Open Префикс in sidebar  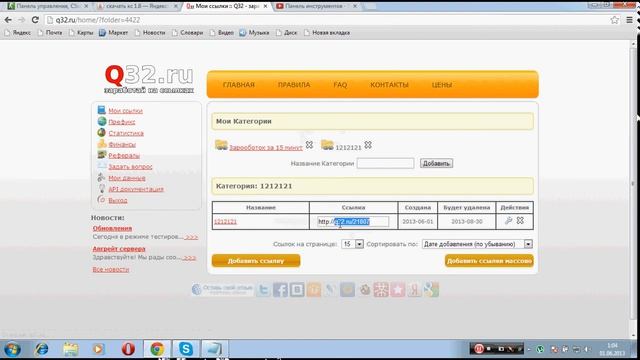point(122,122)
